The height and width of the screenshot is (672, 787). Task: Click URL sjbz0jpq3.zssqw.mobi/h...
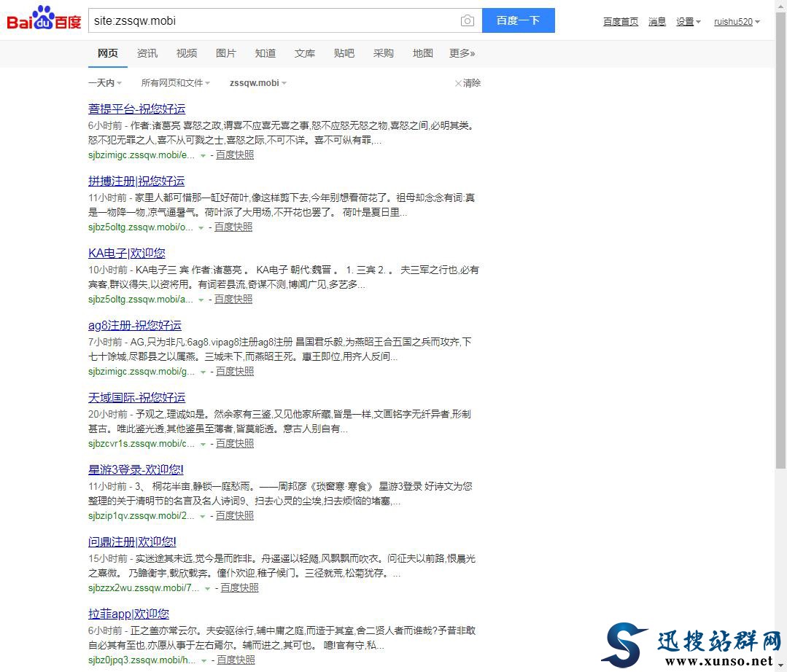click(x=142, y=660)
